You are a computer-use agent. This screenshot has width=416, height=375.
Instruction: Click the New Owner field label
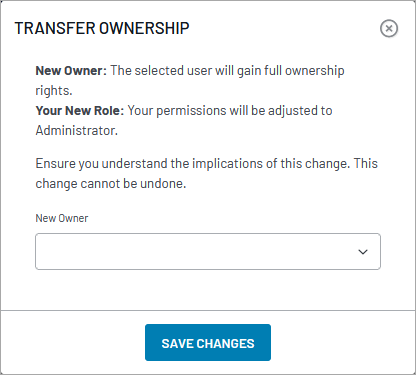[x=62, y=218]
